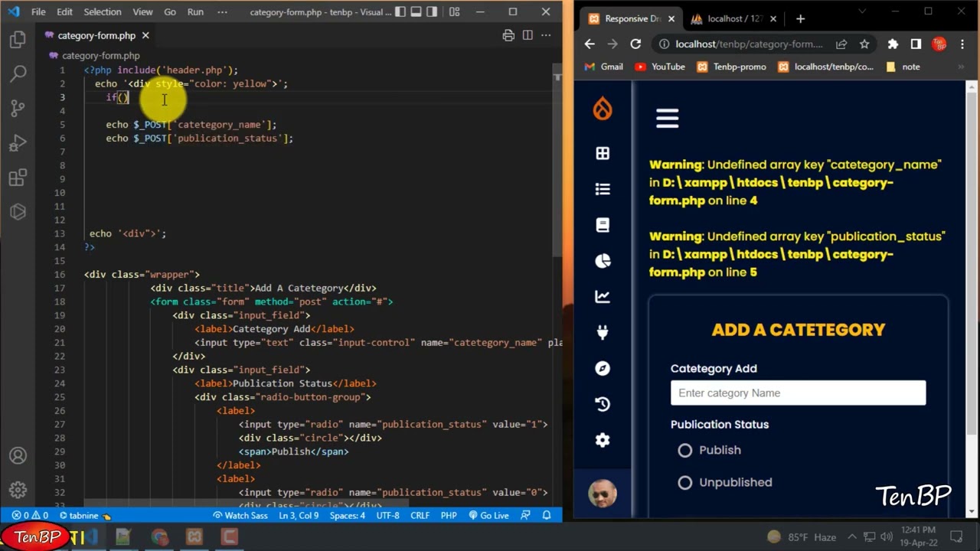Bookmark this page with star icon

point(864,44)
